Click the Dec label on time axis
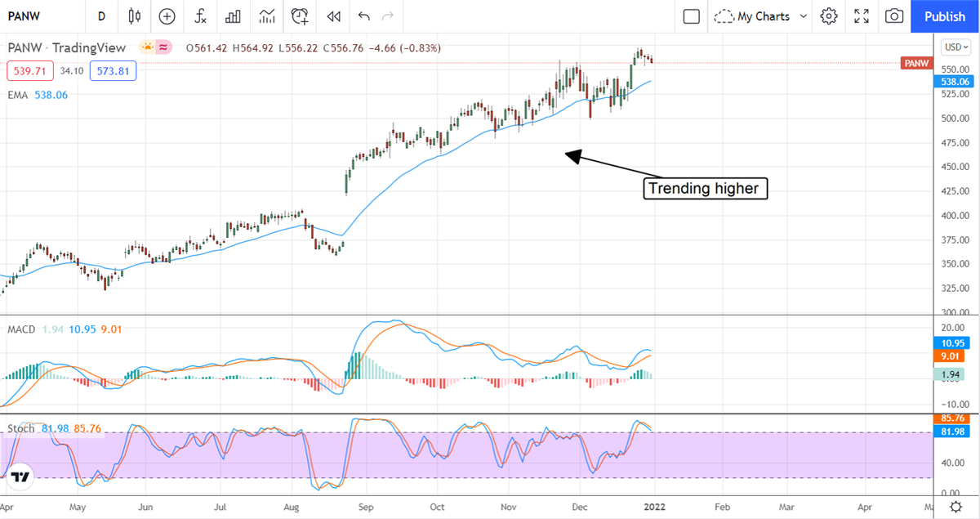This screenshot has height=519, width=980. coord(581,507)
